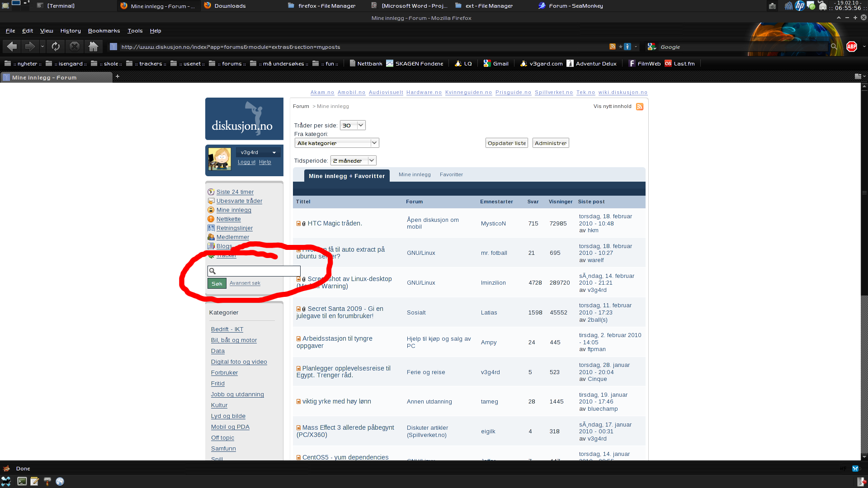Click the Oppdater liste button
This screenshot has height=488, width=868.
point(507,143)
